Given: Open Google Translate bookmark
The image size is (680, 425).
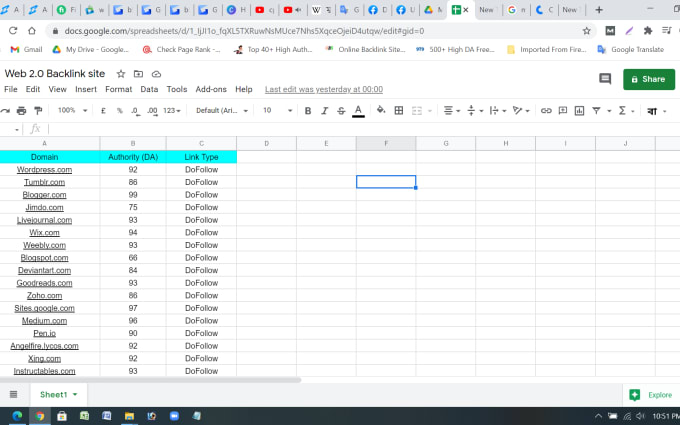Looking at the screenshot, I should coord(631,49).
